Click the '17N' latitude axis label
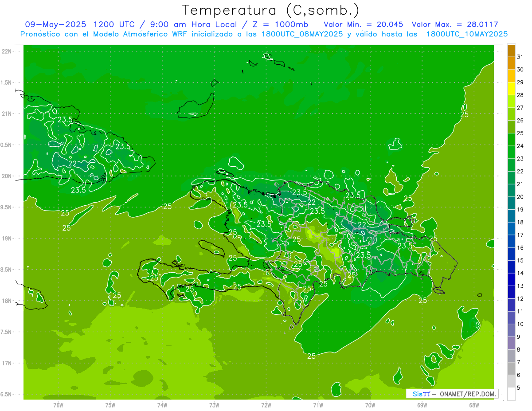This screenshot has width=532, height=411. pyautogui.click(x=6, y=363)
